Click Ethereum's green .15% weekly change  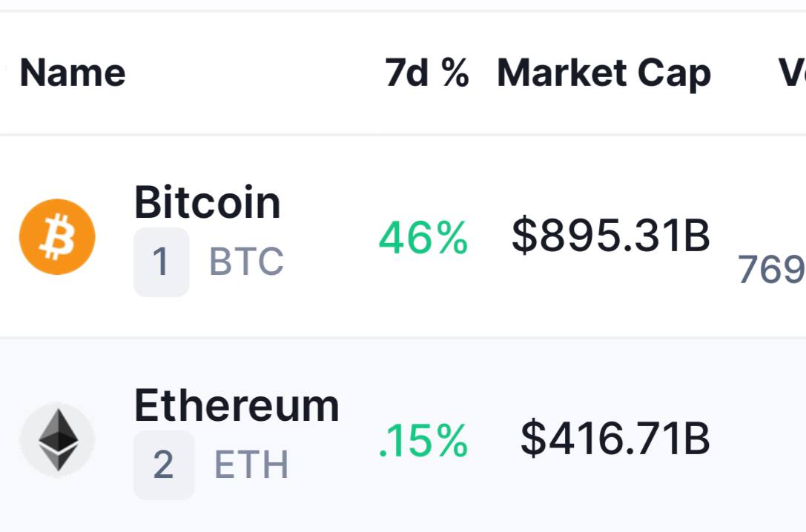click(x=423, y=441)
